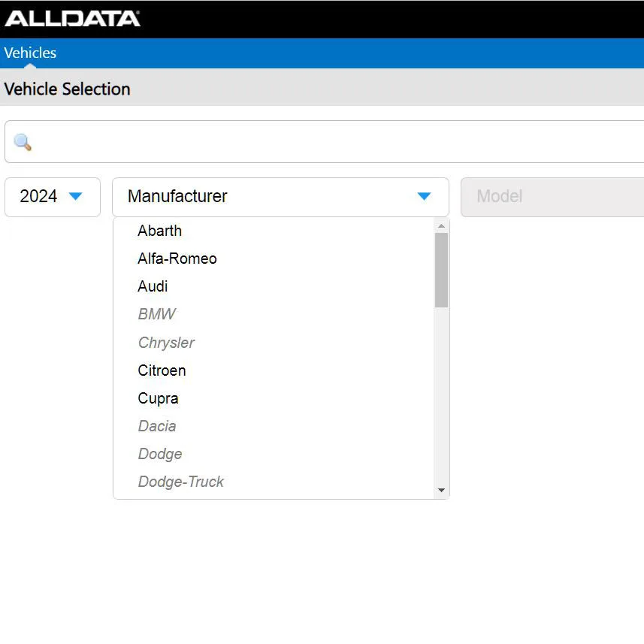Open the Vehicles tab

(30, 53)
